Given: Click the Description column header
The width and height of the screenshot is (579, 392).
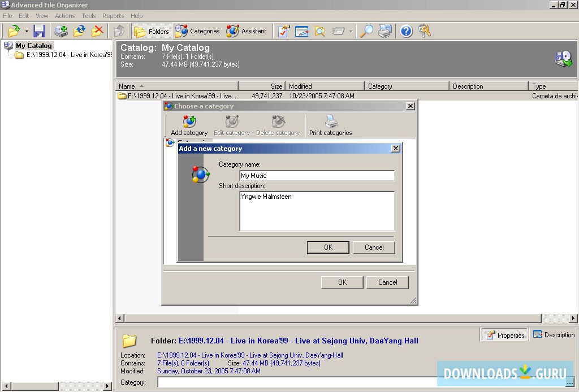Looking at the screenshot, I should point(489,86).
